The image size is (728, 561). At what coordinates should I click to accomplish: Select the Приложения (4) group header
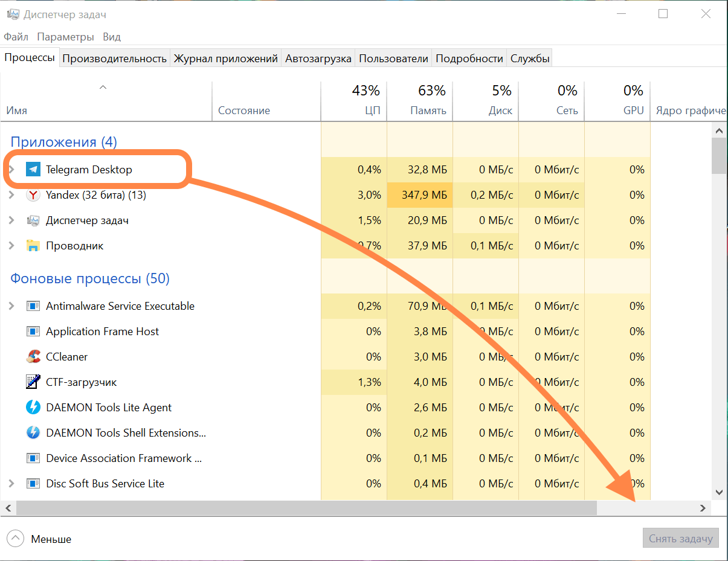pos(63,142)
